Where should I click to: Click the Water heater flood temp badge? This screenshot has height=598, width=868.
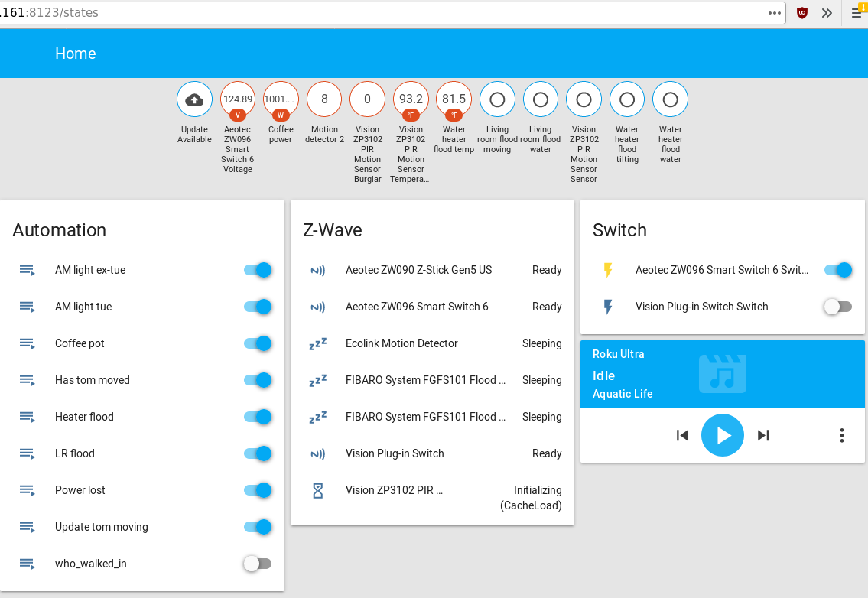click(x=454, y=99)
